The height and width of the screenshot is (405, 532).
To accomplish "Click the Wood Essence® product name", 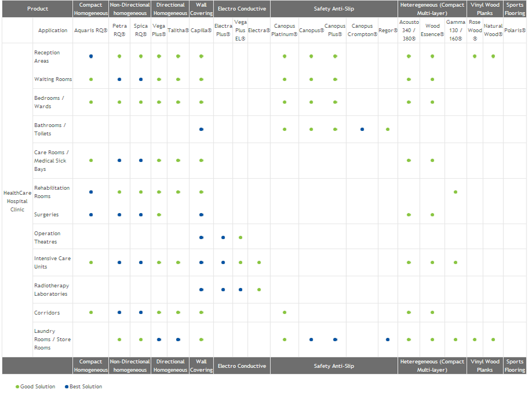I will (x=432, y=31).
